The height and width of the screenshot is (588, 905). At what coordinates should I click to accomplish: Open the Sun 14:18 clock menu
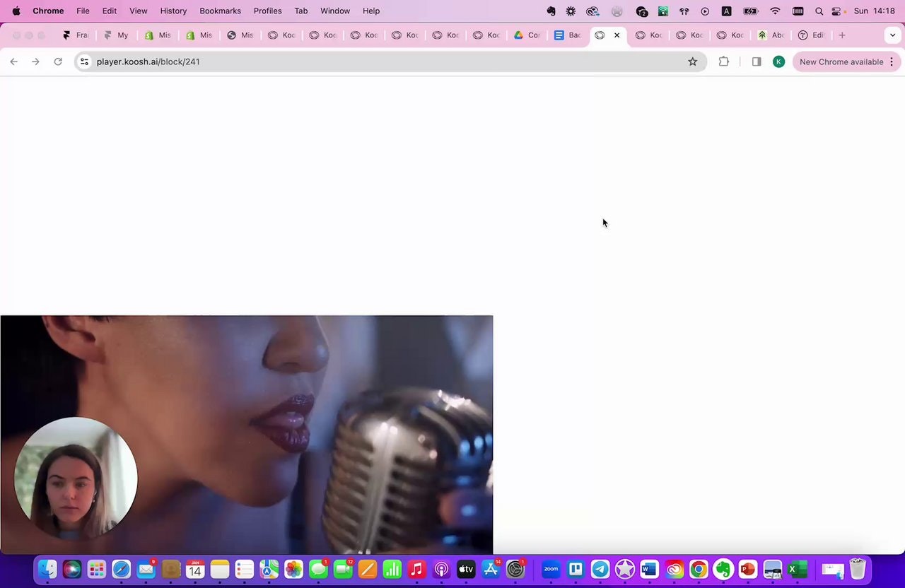click(875, 11)
